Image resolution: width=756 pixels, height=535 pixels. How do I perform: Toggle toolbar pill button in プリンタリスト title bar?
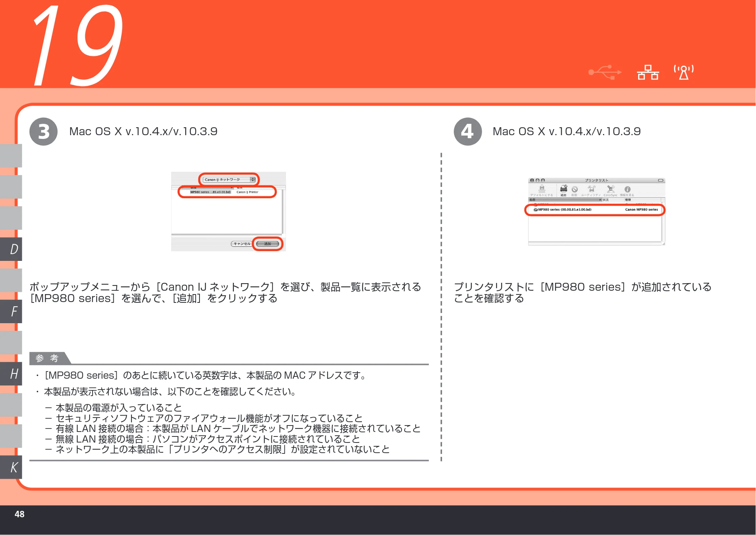pos(660,180)
